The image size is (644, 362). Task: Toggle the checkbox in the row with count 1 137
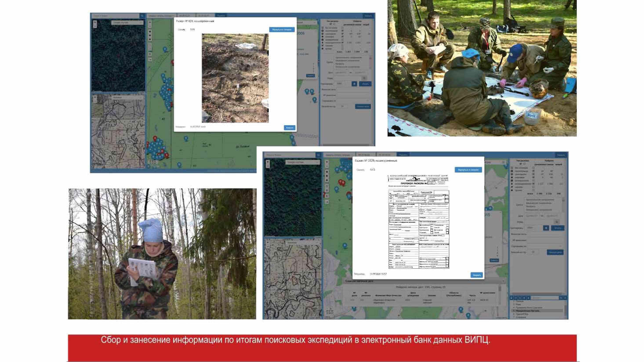(x=533, y=184)
